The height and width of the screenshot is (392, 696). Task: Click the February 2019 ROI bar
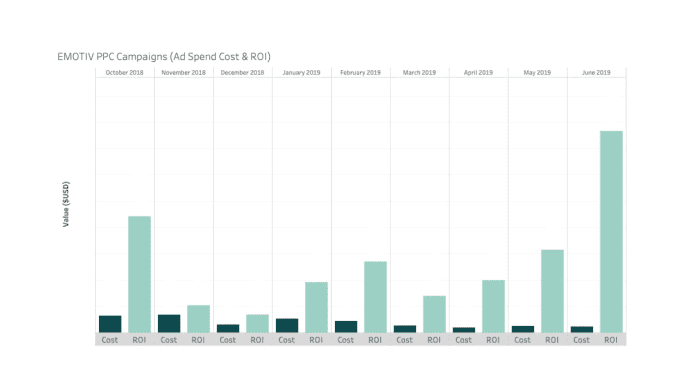[x=376, y=297]
